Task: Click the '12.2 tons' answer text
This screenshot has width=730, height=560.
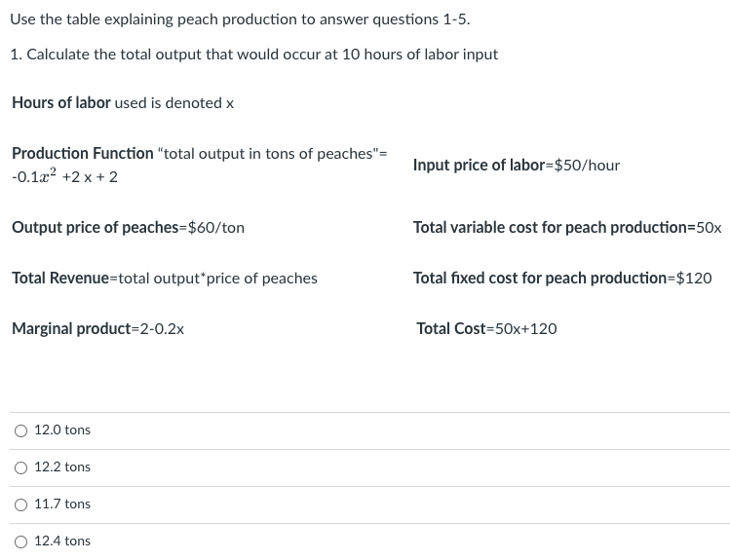Action: (62, 467)
